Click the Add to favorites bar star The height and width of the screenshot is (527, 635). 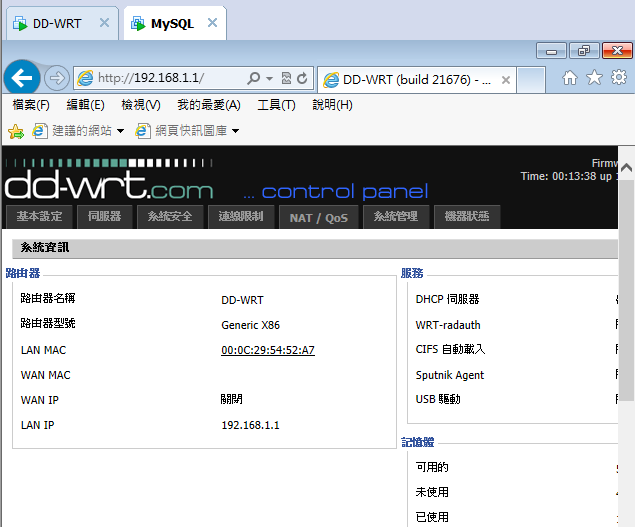coord(16,131)
